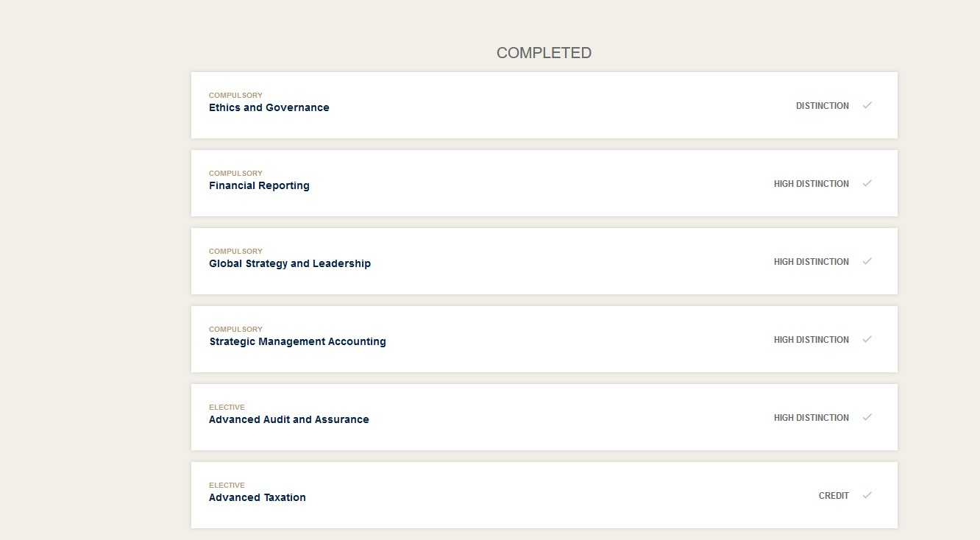Click the CREDIT grade for Advanced Taxation

(x=834, y=496)
